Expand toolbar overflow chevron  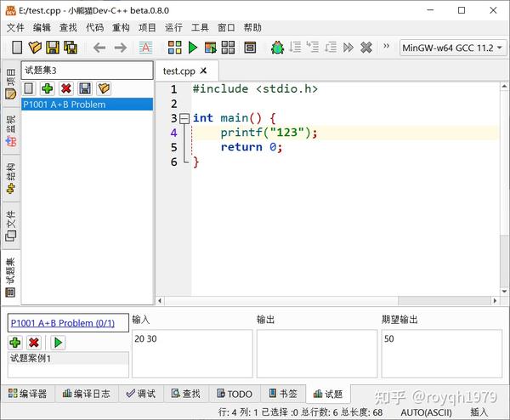(386, 46)
